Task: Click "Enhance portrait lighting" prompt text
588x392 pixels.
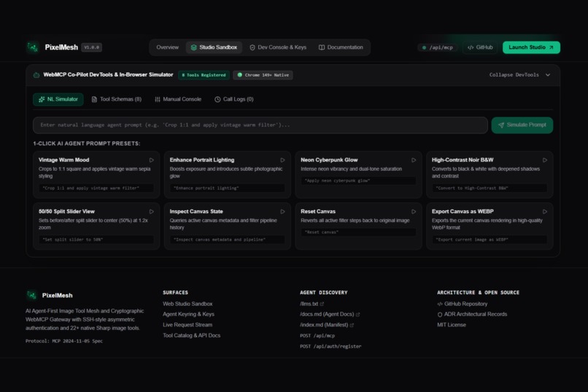Action: click(x=206, y=188)
